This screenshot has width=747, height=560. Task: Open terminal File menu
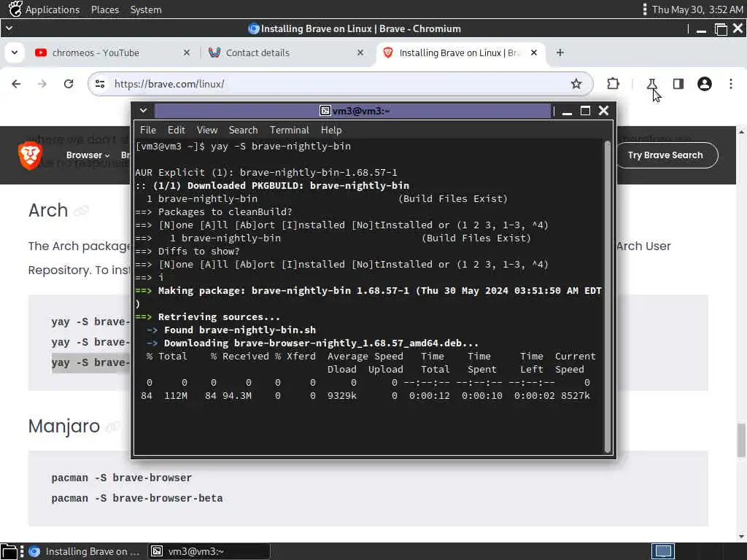(x=147, y=130)
